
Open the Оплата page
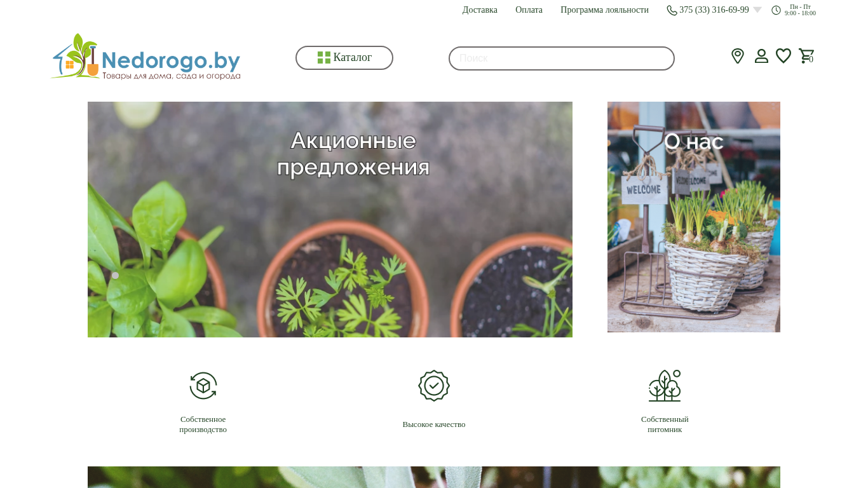coord(529,10)
